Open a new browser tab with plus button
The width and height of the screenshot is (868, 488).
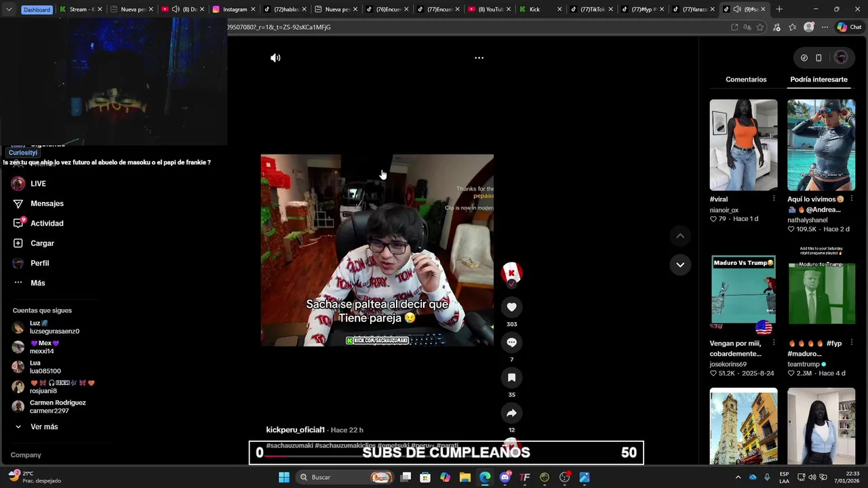[x=779, y=9]
